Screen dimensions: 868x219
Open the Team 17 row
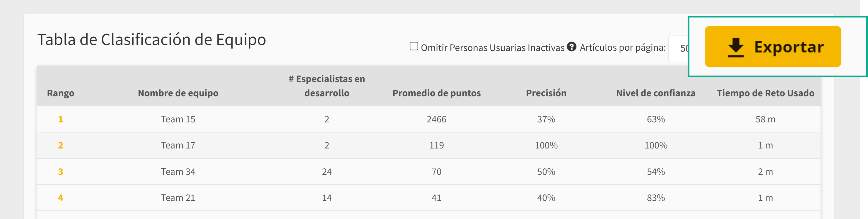coord(429,145)
